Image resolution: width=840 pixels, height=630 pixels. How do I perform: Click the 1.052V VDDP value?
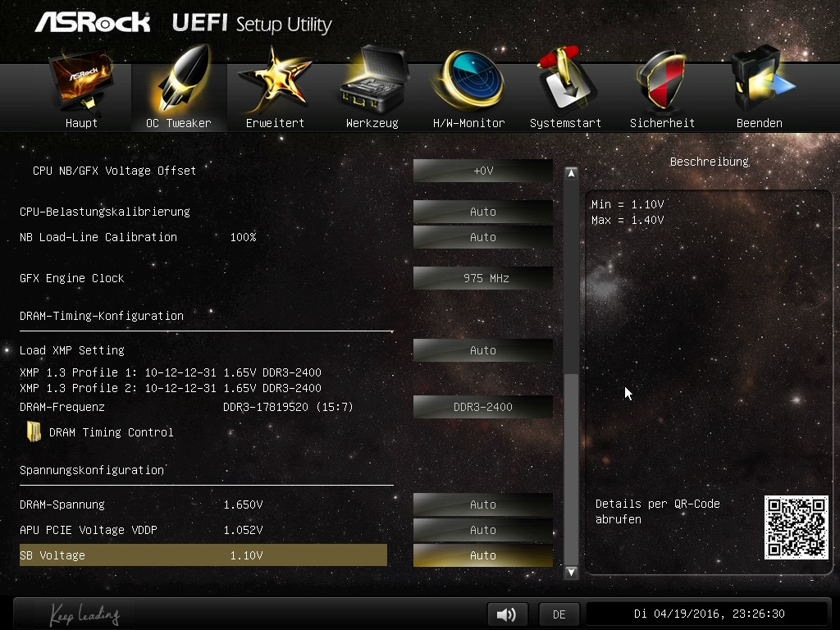click(243, 530)
